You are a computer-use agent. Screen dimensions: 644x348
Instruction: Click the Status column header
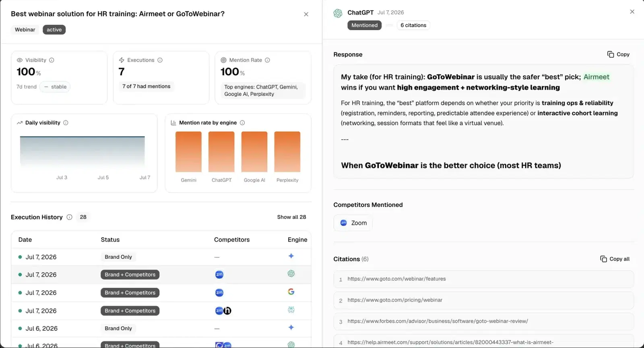click(110, 240)
